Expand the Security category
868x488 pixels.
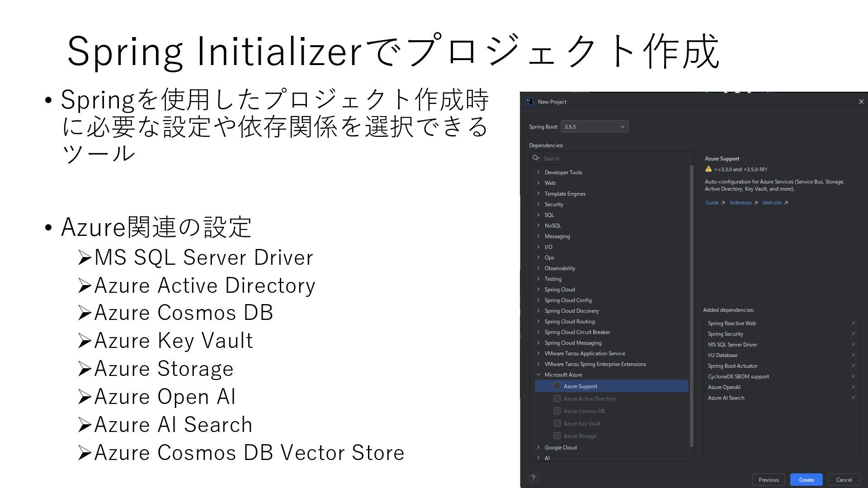[x=538, y=204]
